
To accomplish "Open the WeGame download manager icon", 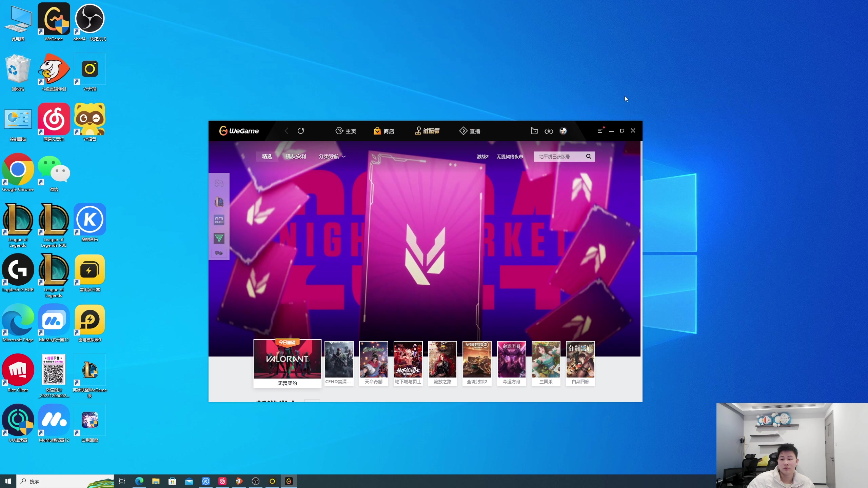I will [549, 131].
